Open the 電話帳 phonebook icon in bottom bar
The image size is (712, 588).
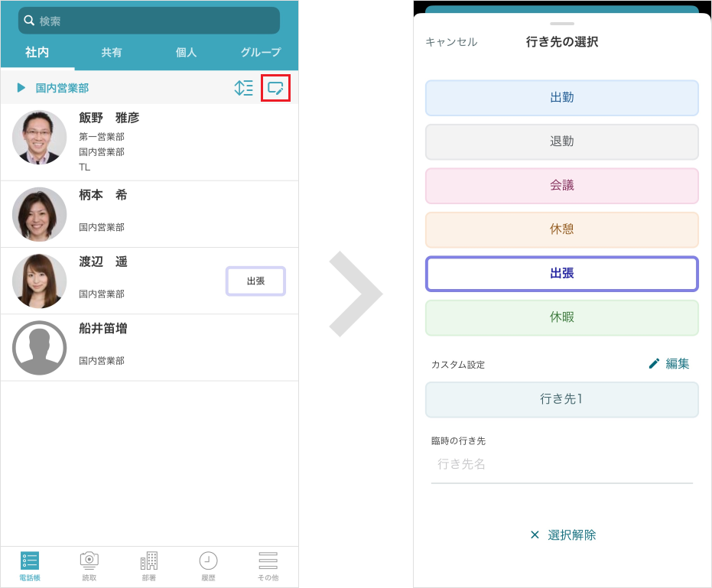pyautogui.click(x=30, y=562)
